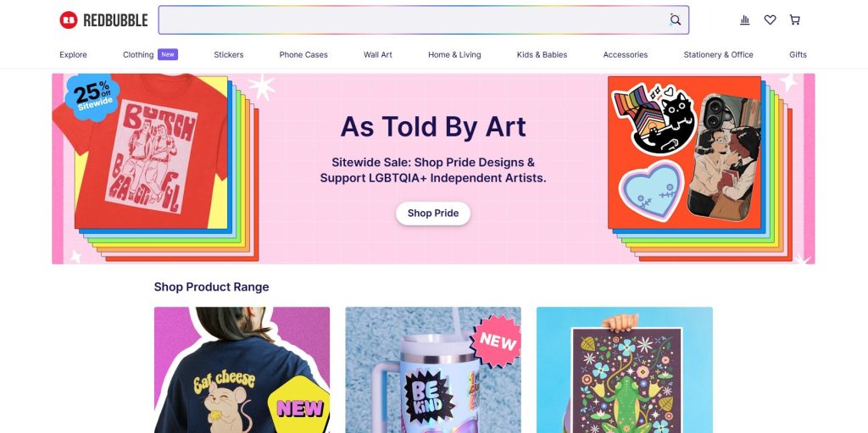Click the Redbubble logo

(x=103, y=20)
